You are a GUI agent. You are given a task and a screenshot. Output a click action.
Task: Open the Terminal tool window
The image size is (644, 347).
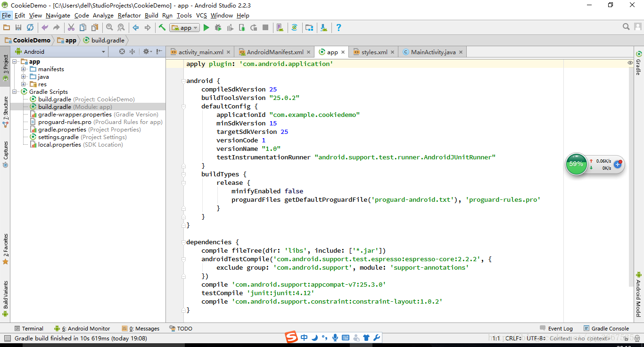click(28, 329)
